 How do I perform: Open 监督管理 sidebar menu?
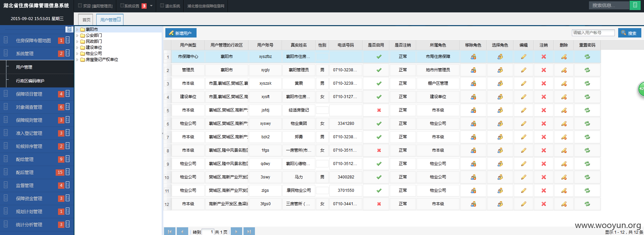pos(37,185)
